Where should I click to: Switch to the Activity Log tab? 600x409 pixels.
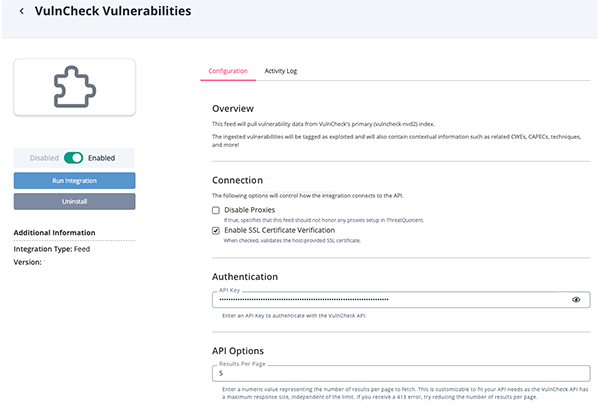(x=280, y=71)
